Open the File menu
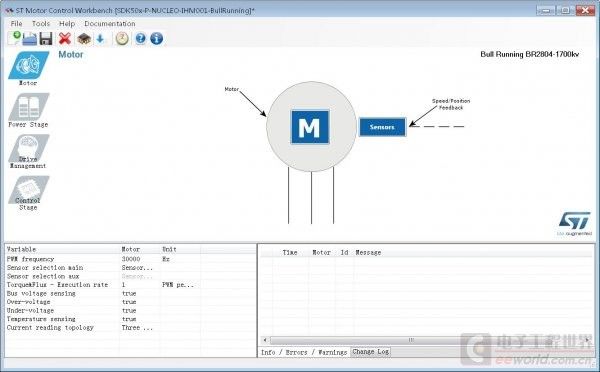This screenshot has height=372, width=600. (x=16, y=24)
